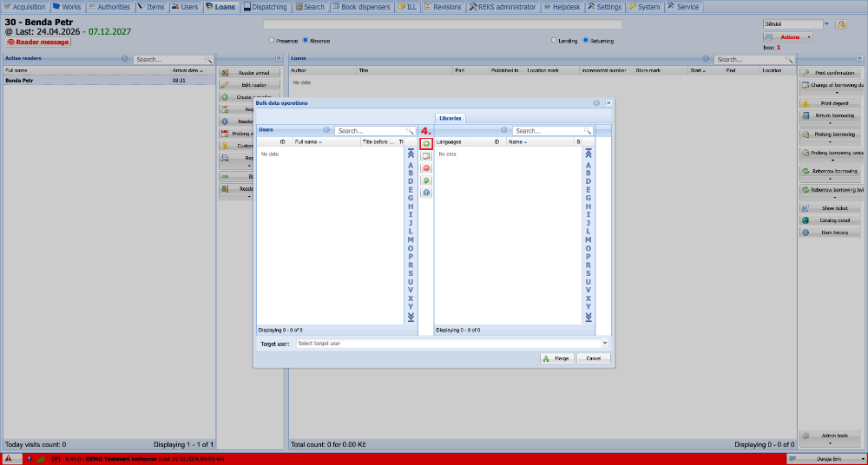Expand the Reborrow borrowing dropdown arrow
The width and height of the screenshot is (868, 465).
[831, 180]
